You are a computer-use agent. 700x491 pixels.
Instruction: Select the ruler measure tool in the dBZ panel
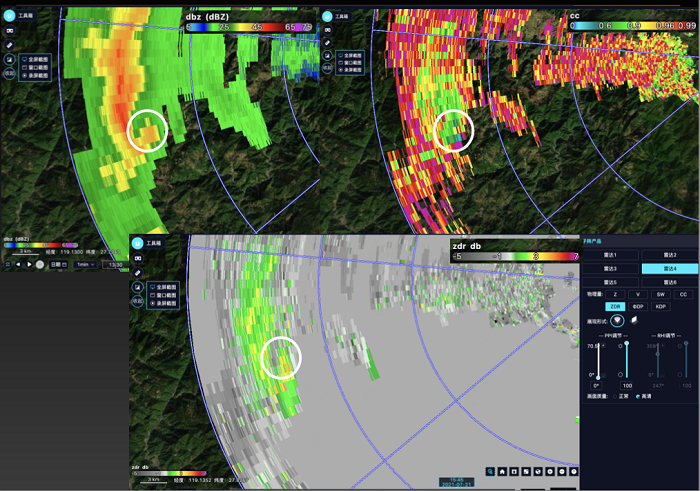click(9, 45)
